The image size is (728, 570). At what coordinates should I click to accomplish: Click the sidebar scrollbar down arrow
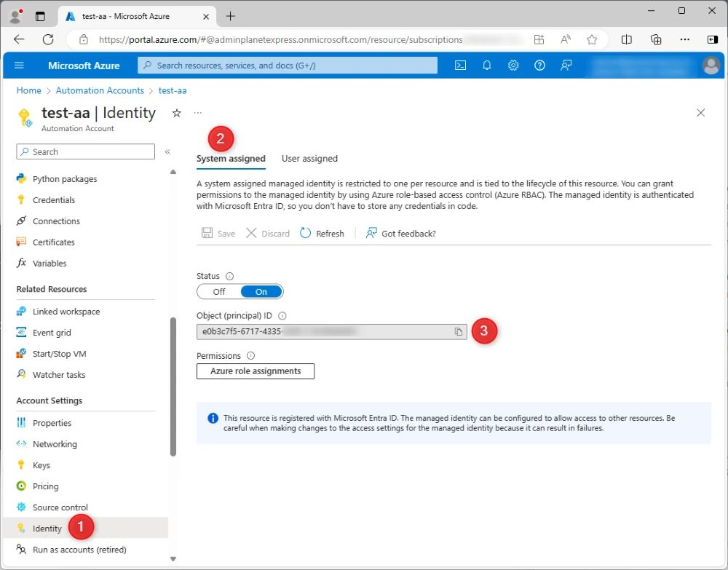click(173, 559)
